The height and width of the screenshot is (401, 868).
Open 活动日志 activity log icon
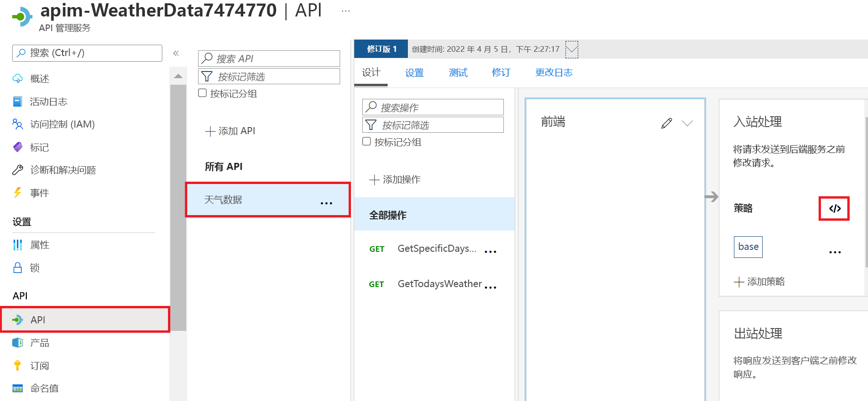coord(17,101)
